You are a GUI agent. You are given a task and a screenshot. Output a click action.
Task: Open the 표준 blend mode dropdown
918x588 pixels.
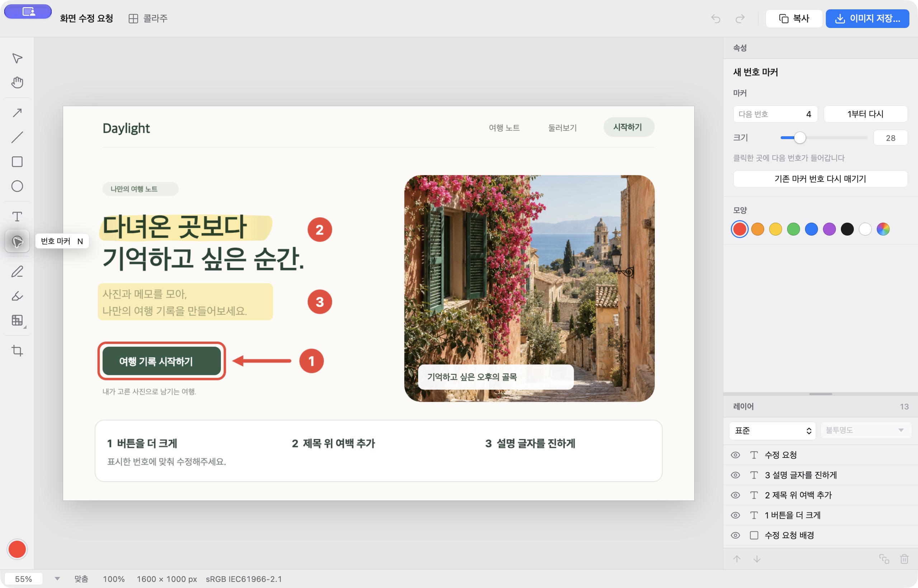(x=772, y=431)
